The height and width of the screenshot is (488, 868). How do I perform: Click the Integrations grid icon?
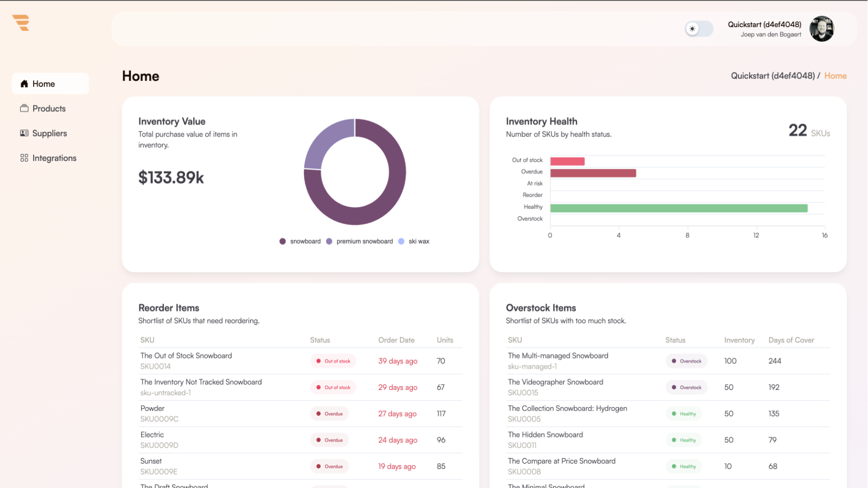pos(24,158)
